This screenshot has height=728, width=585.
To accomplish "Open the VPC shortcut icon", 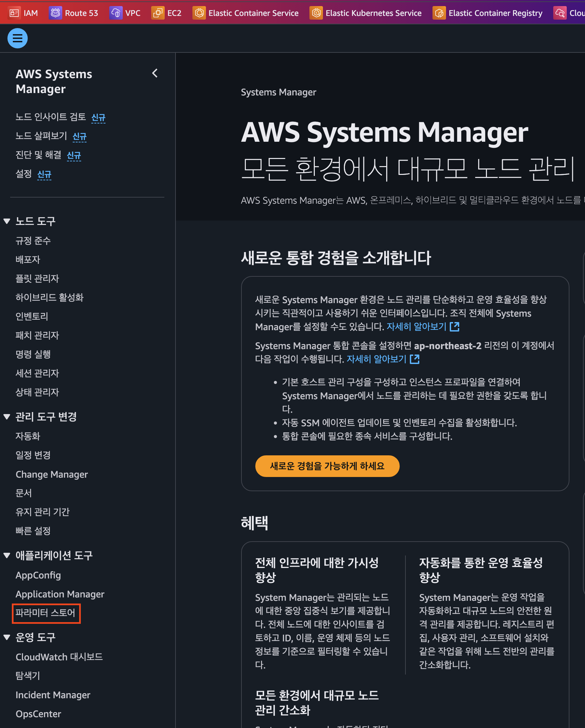I will click(x=116, y=13).
